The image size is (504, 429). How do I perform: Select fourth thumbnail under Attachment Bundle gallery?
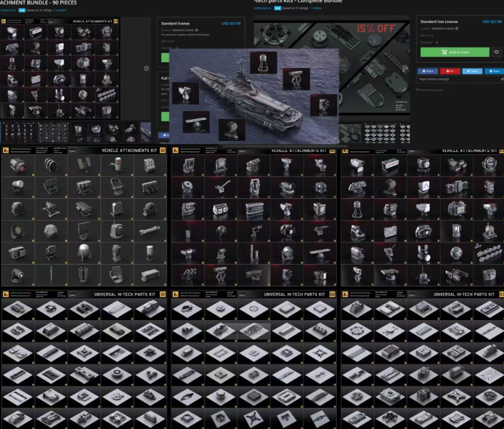(x=121, y=132)
